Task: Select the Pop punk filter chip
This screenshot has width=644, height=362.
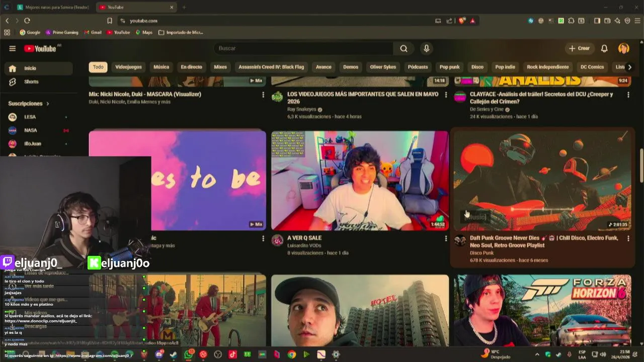Action: [449, 67]
